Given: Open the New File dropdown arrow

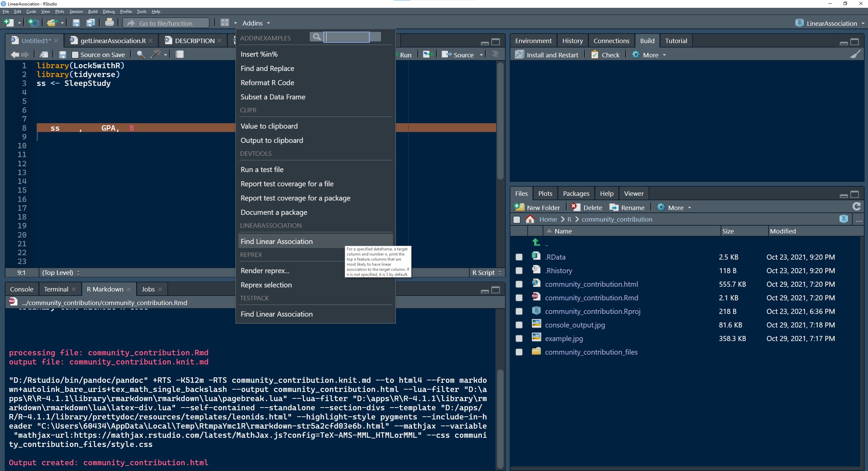Looking at the screenshot, I should click(19, 23).
